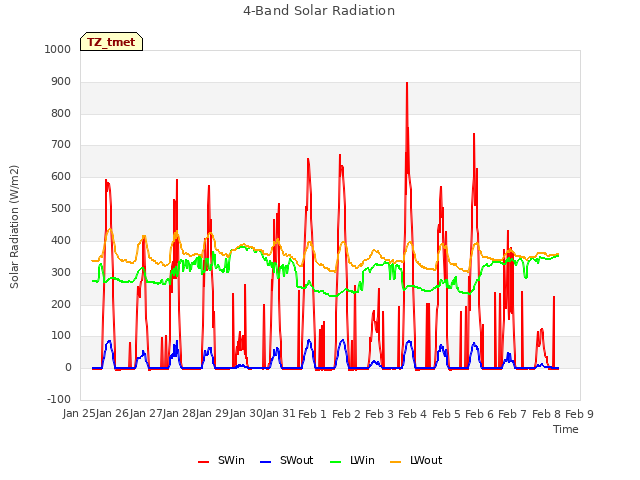Toggle the SWout legend entry
This screenshot has height=480, width=640.
click(287, 460)
